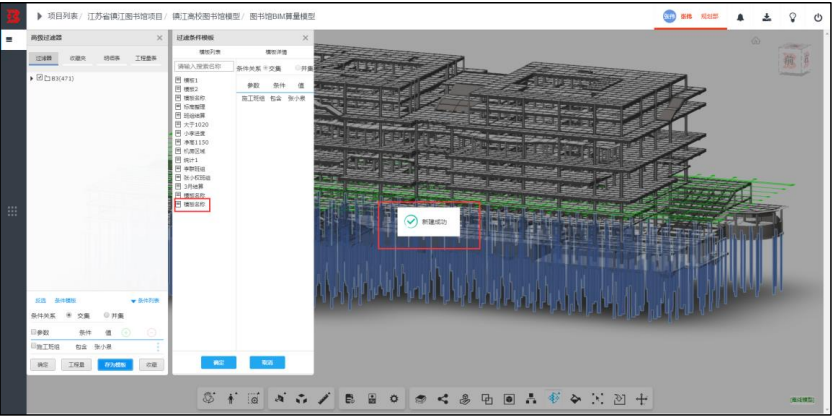The width and height of the screenshot is (833, 416).
Task: Click the 反选 link
Action: (40, 301)
